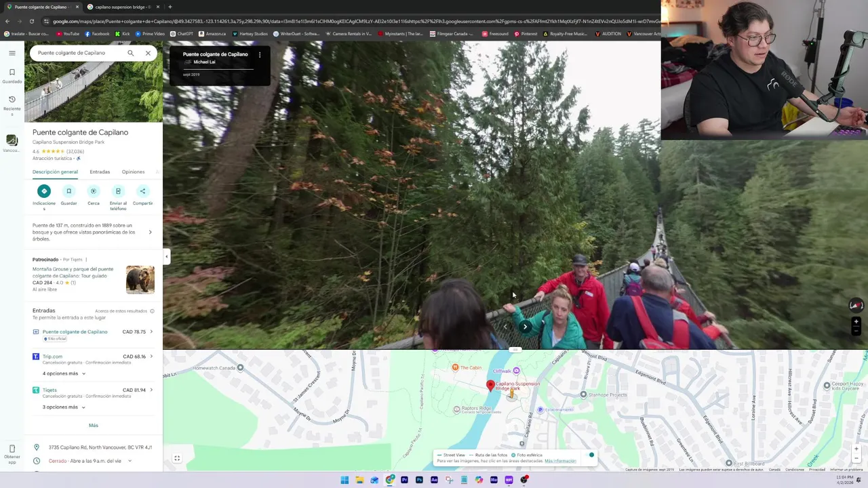Go to next photo arrow
Image resolution: width=868 pixels, height=488 pixels.
pos(525,327)
